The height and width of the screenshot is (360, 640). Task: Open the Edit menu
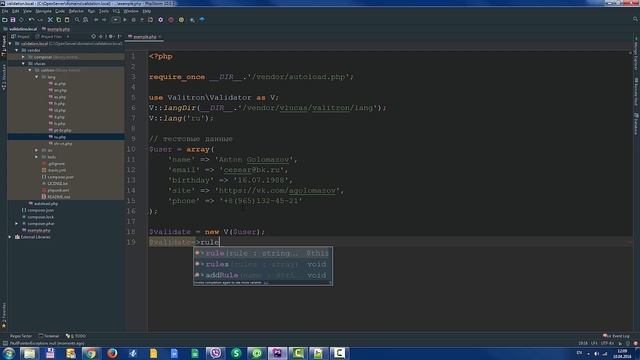pos(16,11)
